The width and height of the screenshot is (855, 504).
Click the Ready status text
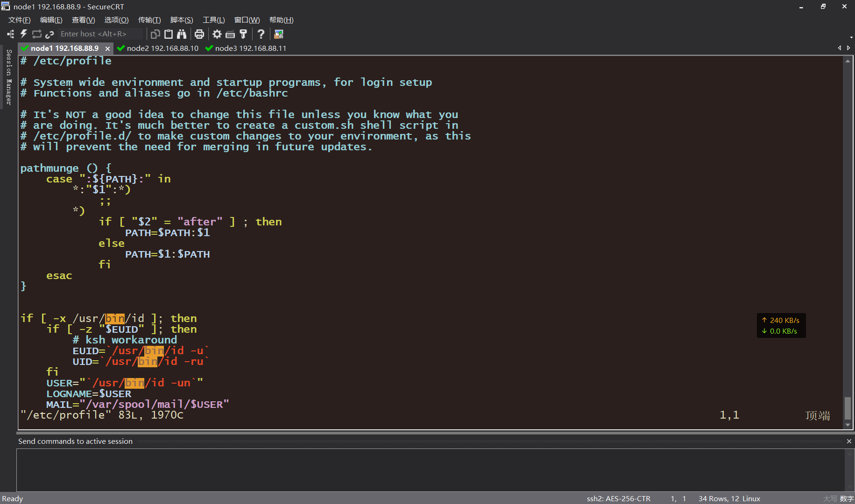pos(12,498)
